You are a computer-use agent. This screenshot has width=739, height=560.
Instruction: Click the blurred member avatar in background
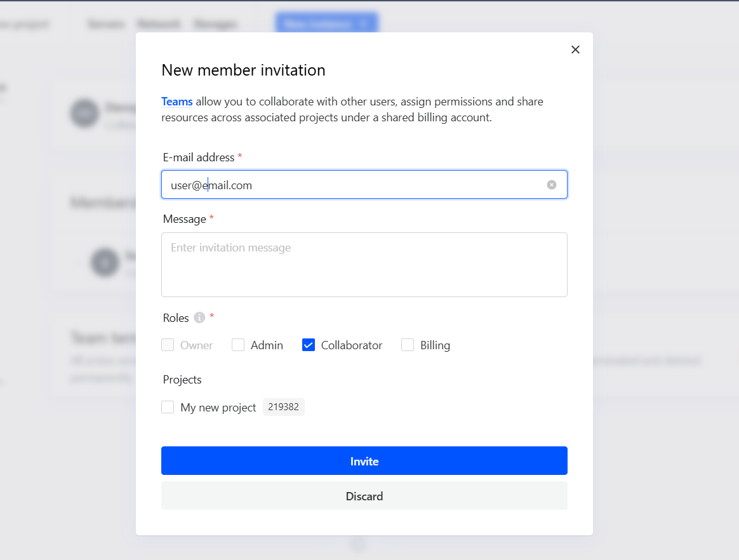105,262
